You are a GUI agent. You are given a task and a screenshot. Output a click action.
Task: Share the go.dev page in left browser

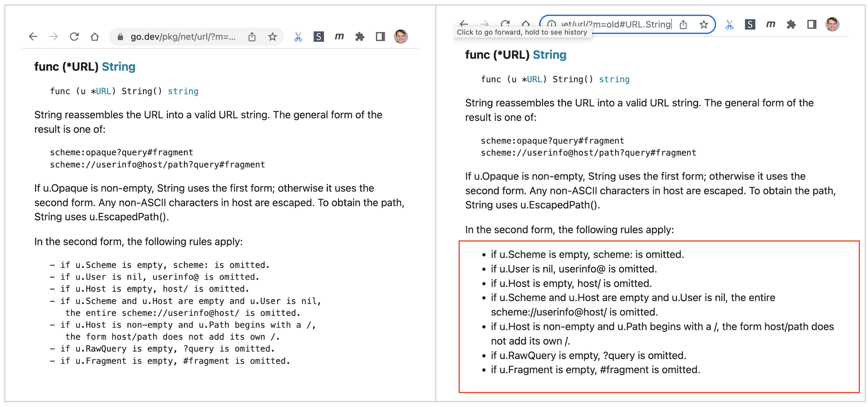252,37
